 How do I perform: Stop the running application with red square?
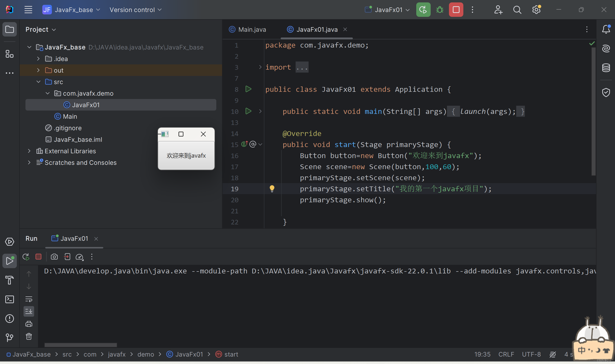point(456,10)
